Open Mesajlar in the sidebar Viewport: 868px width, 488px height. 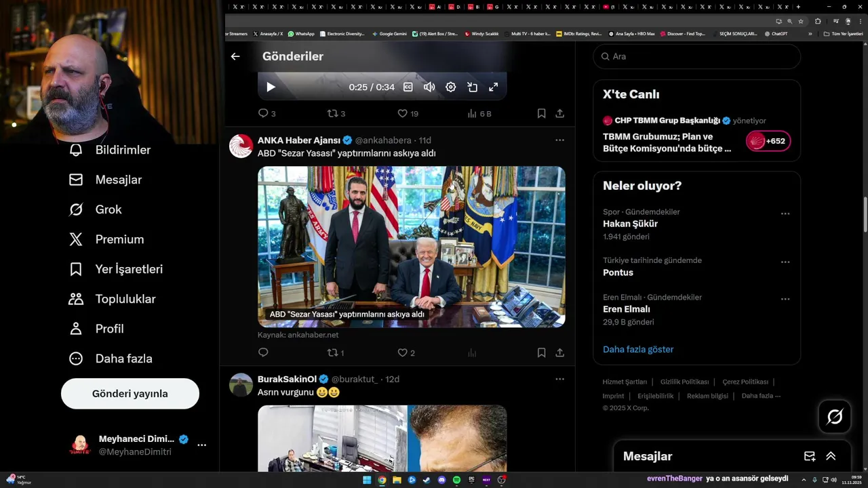pos(105,180)
